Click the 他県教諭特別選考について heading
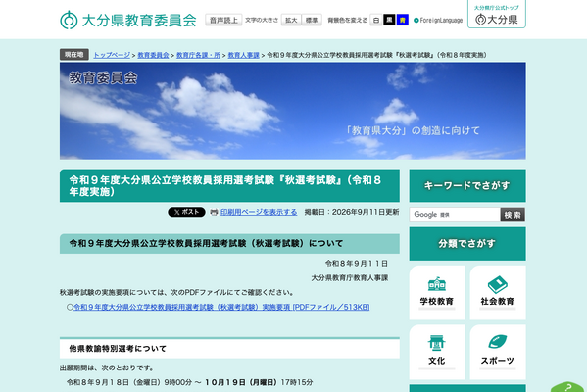This screenshot has width=587, height=392. (229, 349)
